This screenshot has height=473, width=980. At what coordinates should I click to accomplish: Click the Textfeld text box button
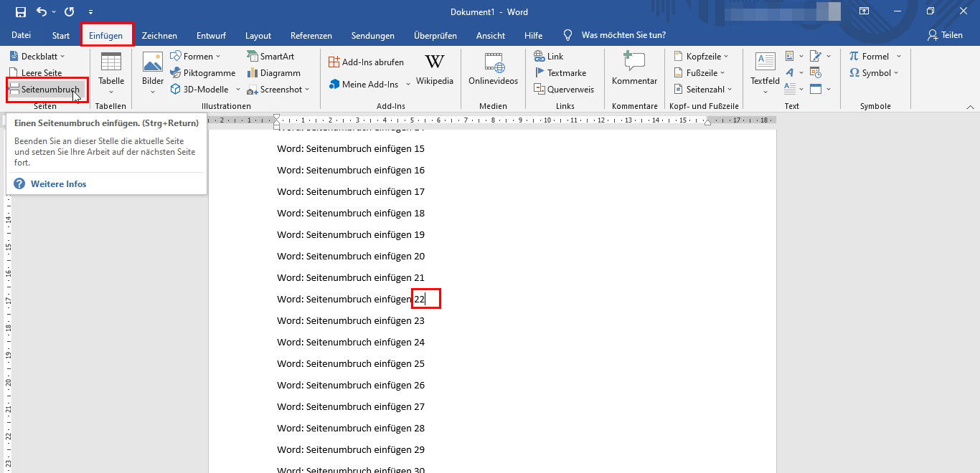765,73
